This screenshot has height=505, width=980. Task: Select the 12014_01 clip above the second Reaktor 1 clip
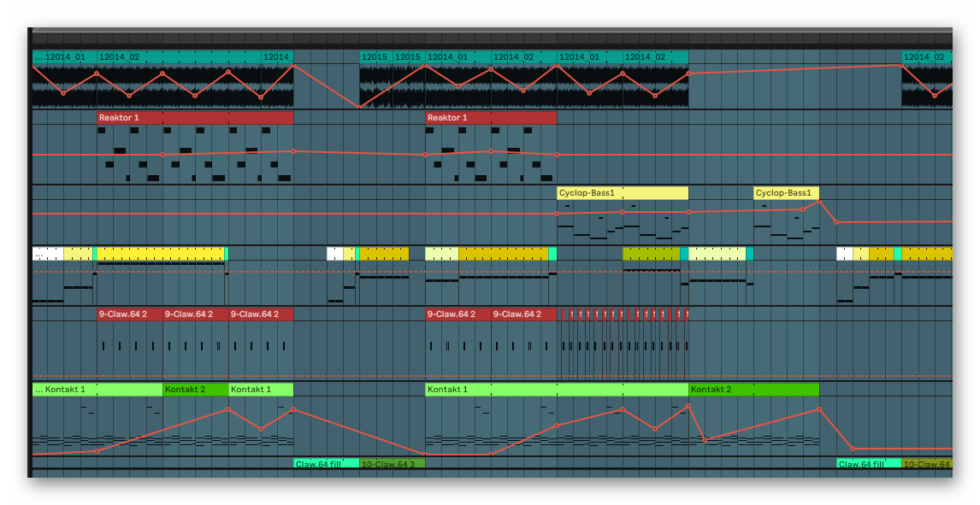tap(458, 56)
